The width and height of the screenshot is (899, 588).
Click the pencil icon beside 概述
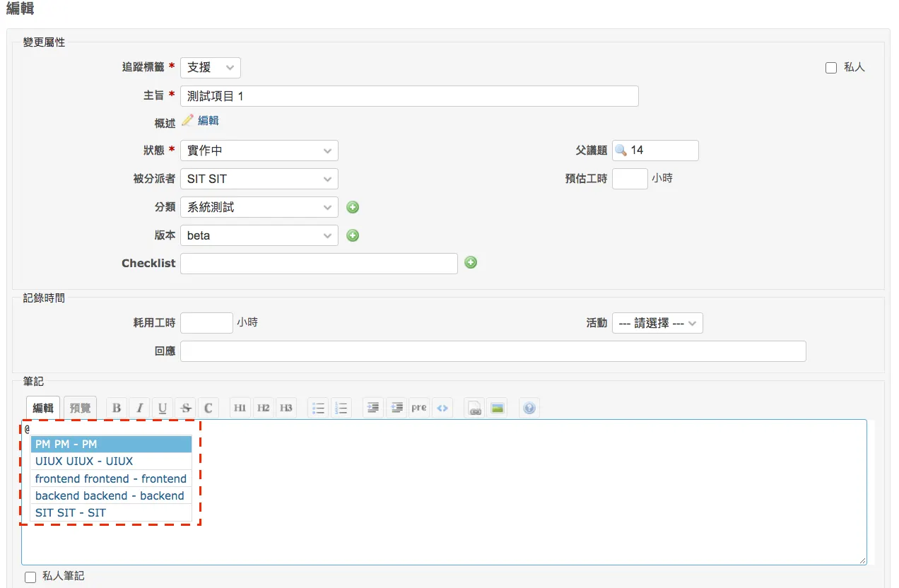coord(187,120)
